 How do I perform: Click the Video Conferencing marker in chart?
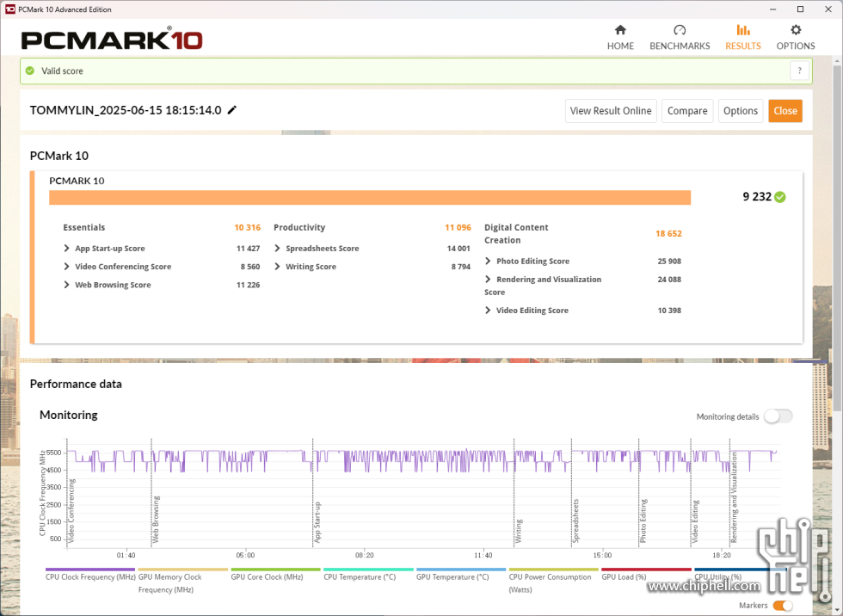[x=71, y=510]
